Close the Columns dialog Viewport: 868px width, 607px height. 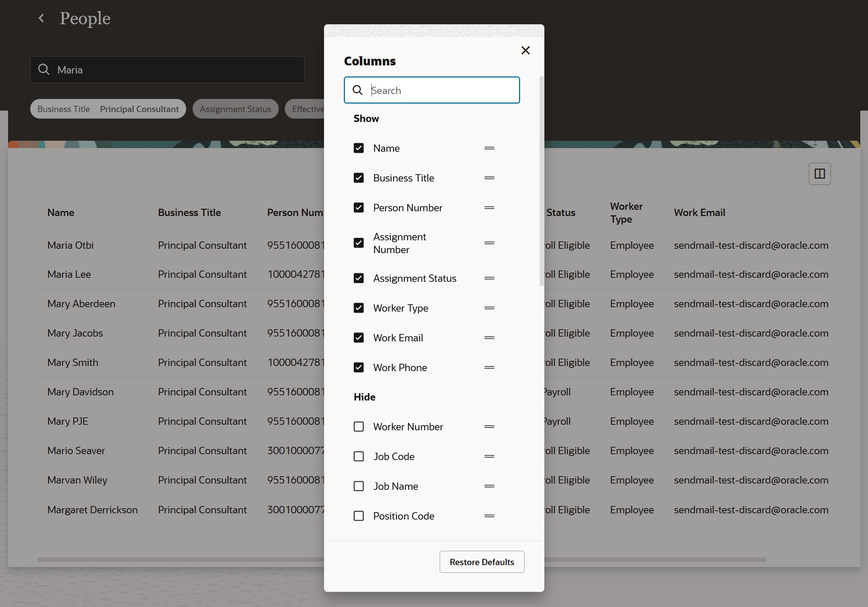coord(525,50)
